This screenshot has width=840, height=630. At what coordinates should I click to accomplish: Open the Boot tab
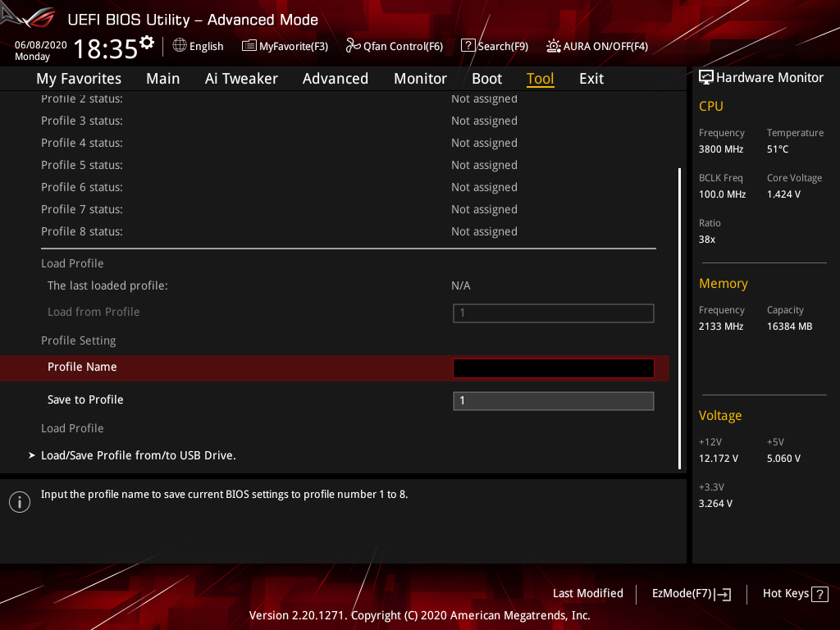coord(486,79)
